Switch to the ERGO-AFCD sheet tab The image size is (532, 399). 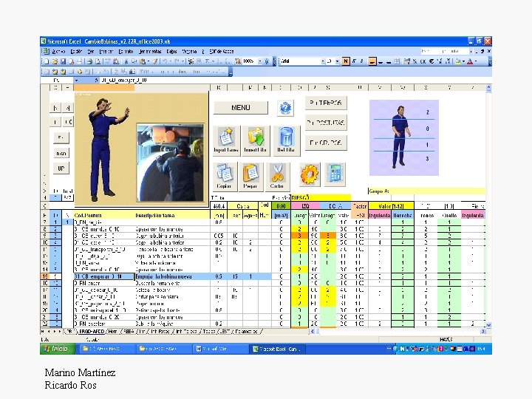(x=92, y=332)
